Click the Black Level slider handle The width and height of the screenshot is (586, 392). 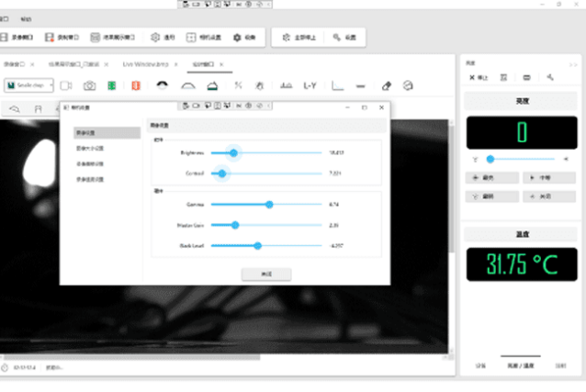[x=257, y=245]
